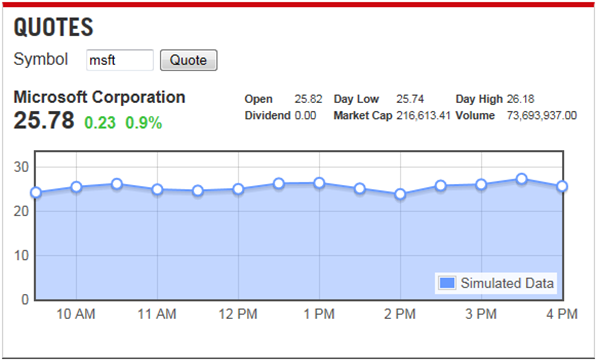Image resolution: width=597 pixels, height=361 pixels.
Task: Click the 10 y-axis label
Action: (x=21, y=255)
